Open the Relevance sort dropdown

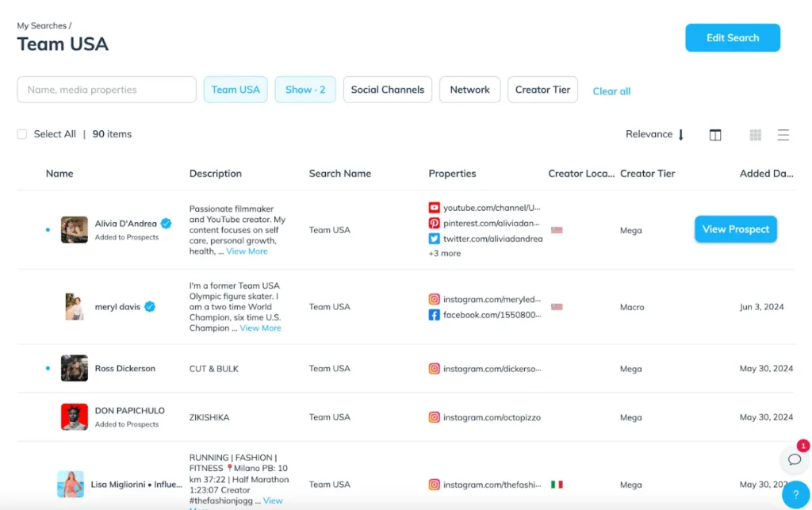coord(654,134)
